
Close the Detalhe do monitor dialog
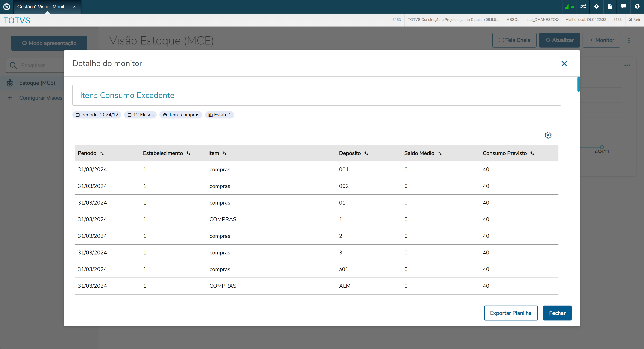[x=564, y=63]
